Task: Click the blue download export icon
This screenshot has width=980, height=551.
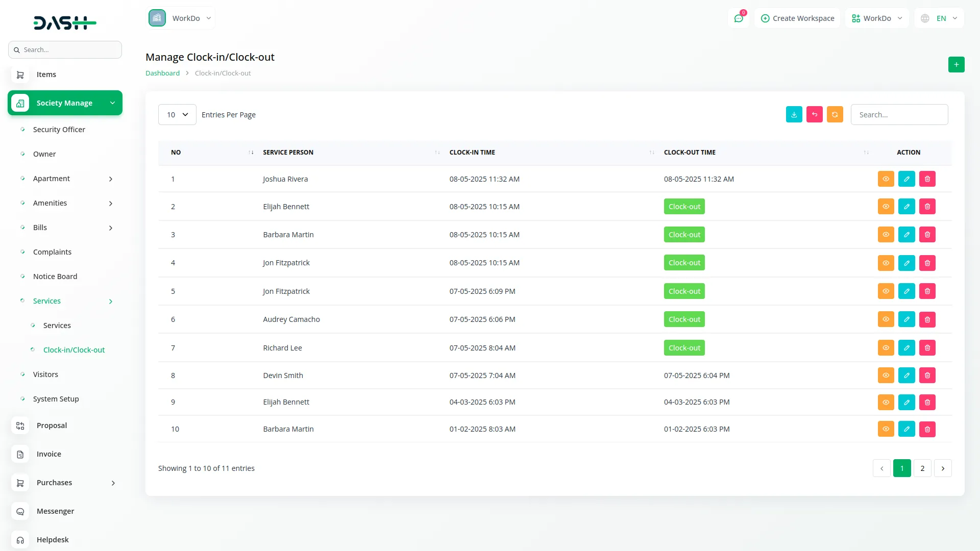Action: (x=794, y=115)
